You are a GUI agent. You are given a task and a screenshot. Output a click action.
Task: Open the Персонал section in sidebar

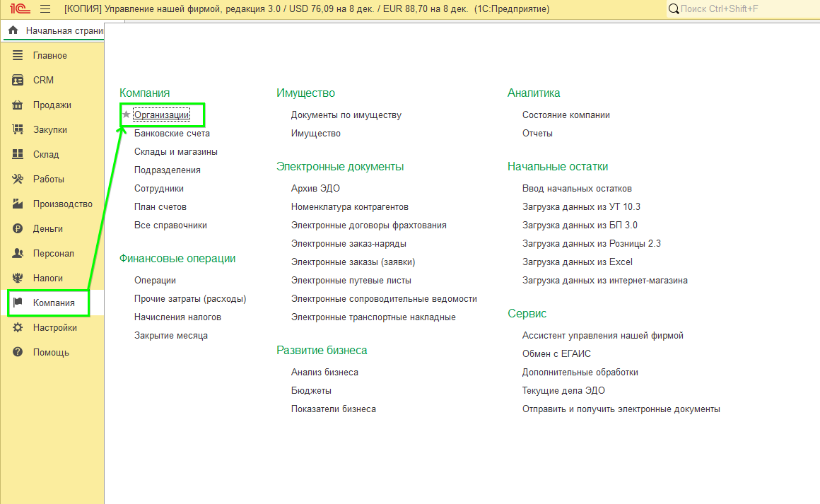click(53, 254)
